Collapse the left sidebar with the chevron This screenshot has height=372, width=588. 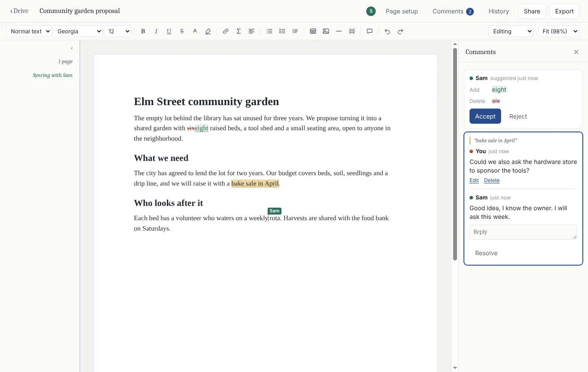coord(72,48)
